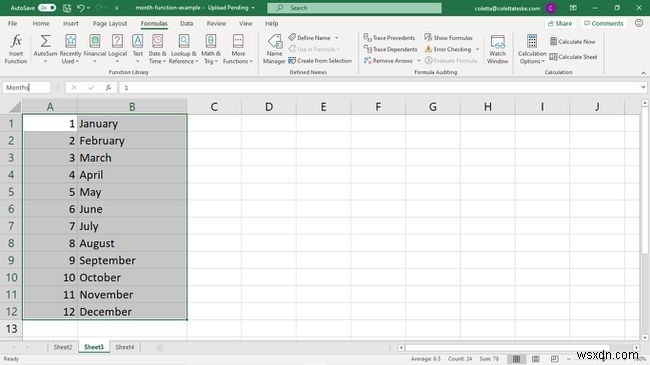Open Logical functions list
This screenshot has width=650, height=365.
(117, 49)
